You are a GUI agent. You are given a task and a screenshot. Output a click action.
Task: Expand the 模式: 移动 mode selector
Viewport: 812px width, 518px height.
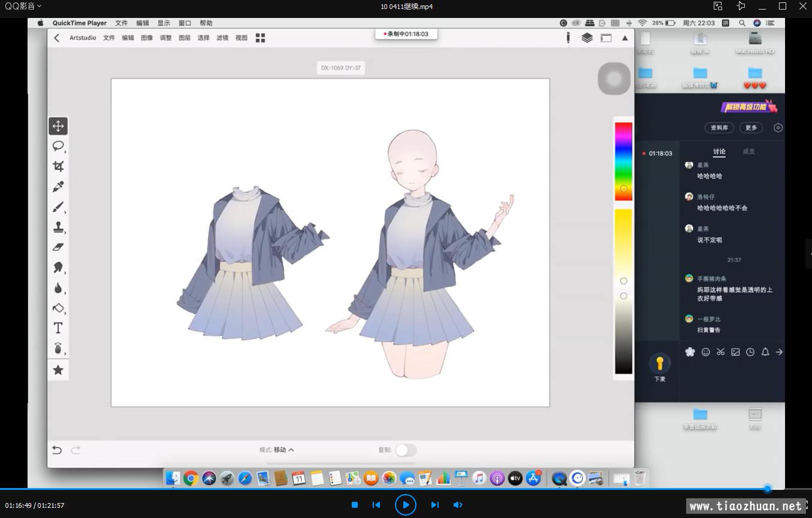tap(277, 450)
